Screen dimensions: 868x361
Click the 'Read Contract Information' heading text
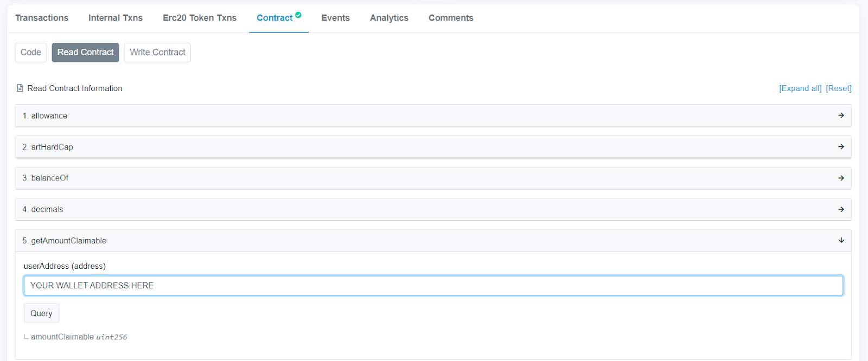pyautogui.click(x=75, y=88)
